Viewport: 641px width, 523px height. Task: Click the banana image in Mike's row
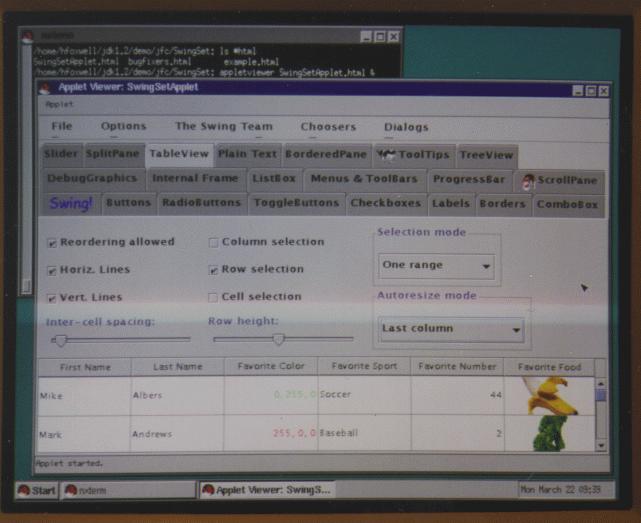pos(549,396)
